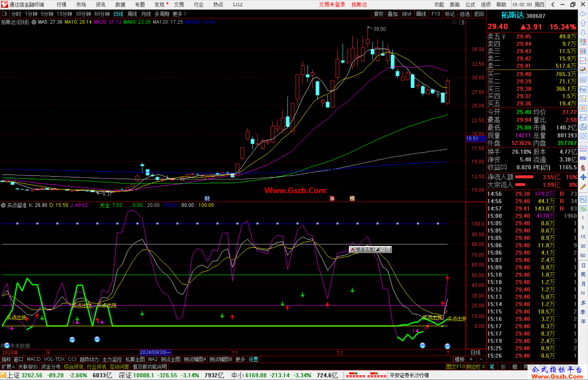Image resolution: width=588 pixels, height=380 pixels.
Task: Click the 财 marker below the chart
Action: 207,199
